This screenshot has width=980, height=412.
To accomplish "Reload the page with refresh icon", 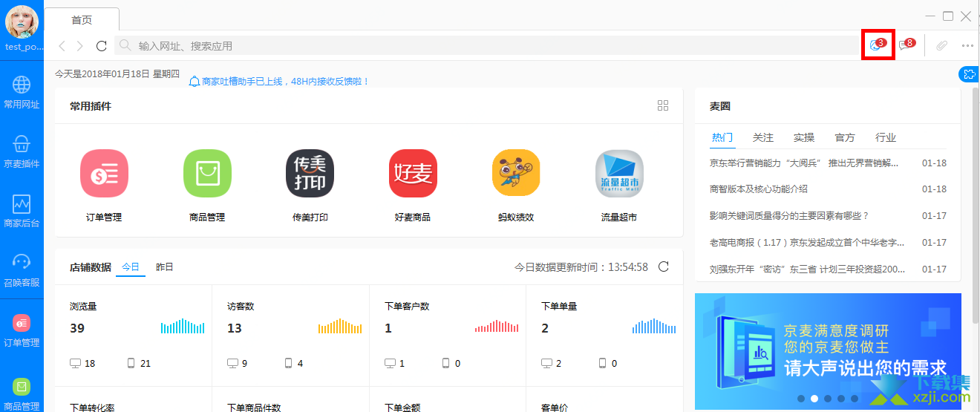I will [x=102, y=46].
